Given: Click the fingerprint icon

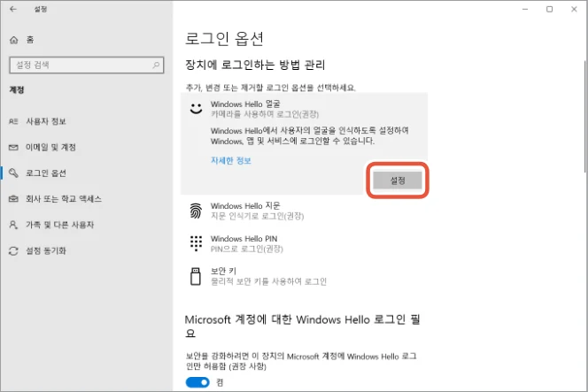Looking at the screenshot, I should [x=196, y=211].
